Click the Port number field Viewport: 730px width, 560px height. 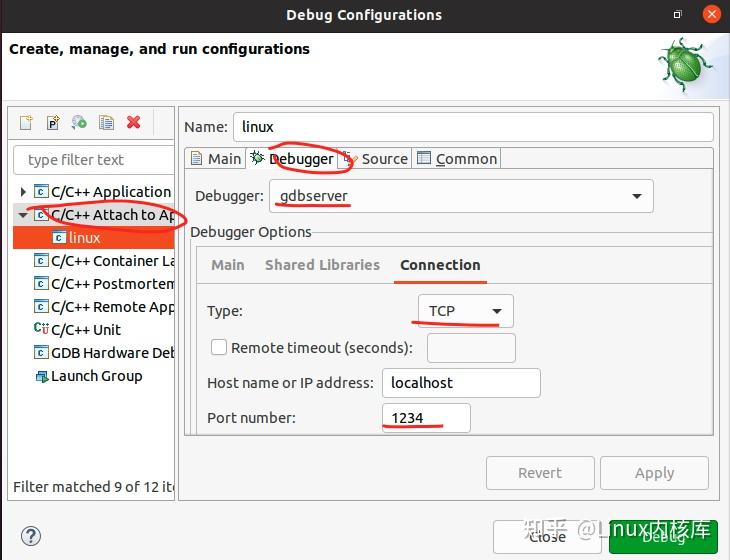pos(426,418)
